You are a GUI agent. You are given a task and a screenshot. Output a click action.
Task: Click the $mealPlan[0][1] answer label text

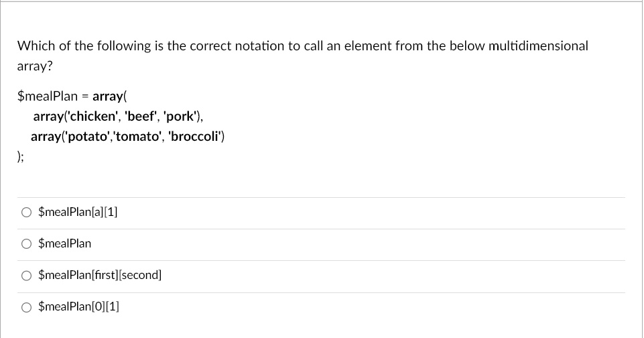click(x=78, y=306)
